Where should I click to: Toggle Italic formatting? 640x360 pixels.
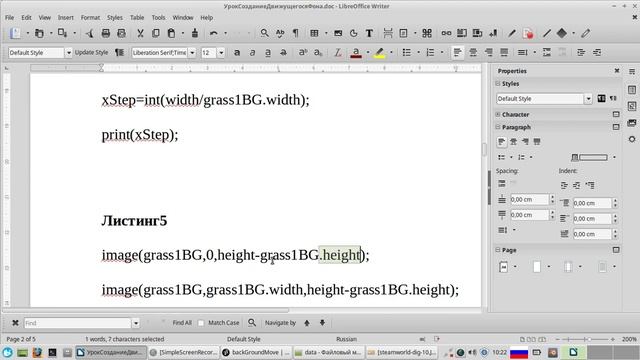252,53
